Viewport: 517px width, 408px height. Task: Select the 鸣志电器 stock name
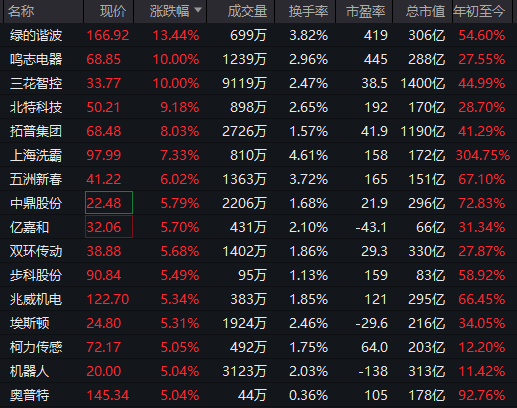pyautogui.click(x=36, y=59)
